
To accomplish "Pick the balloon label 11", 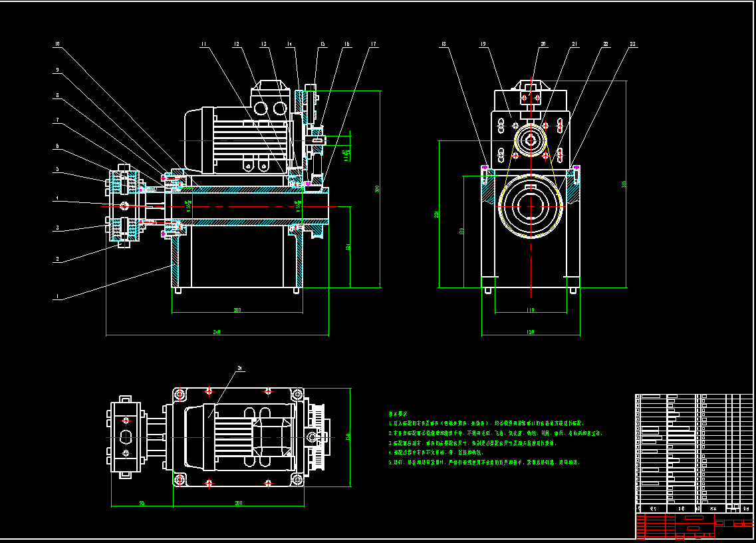I will [203, 44].
